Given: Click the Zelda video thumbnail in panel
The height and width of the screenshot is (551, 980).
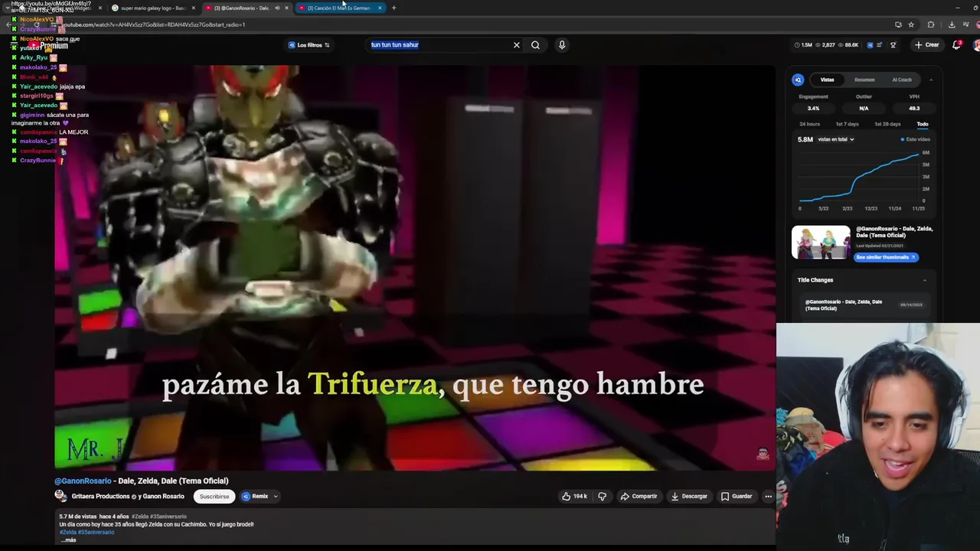Looking at the screenshot, I should [x=821, y=243].
